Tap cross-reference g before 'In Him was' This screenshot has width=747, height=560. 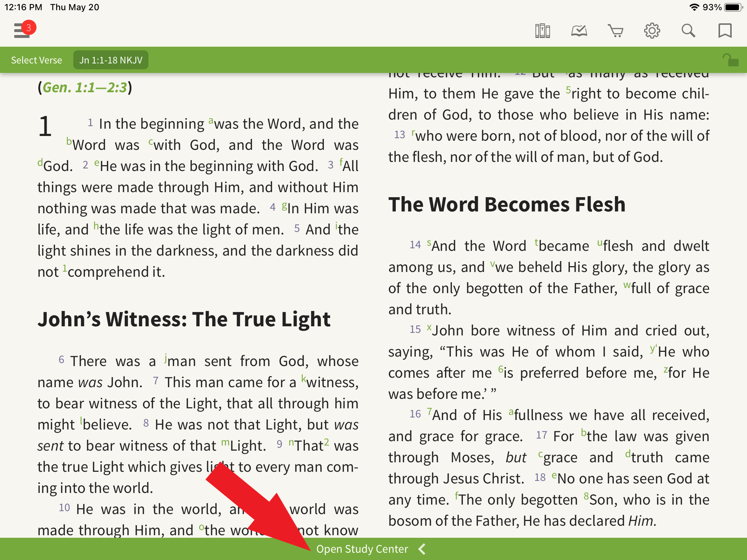point(285,207)
